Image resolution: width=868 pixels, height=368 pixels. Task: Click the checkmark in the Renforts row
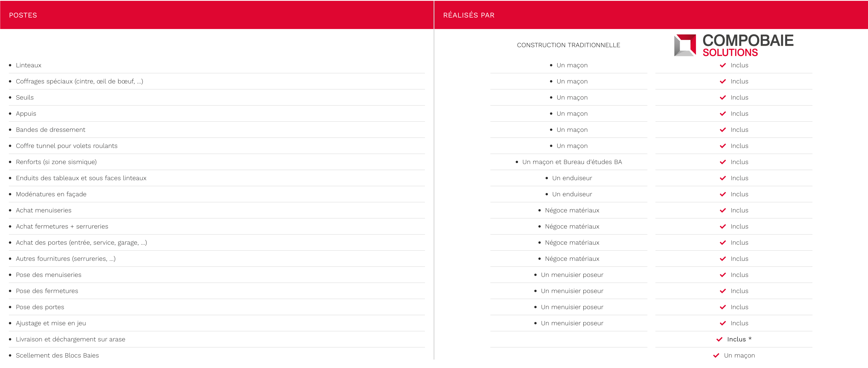point(723,162)
